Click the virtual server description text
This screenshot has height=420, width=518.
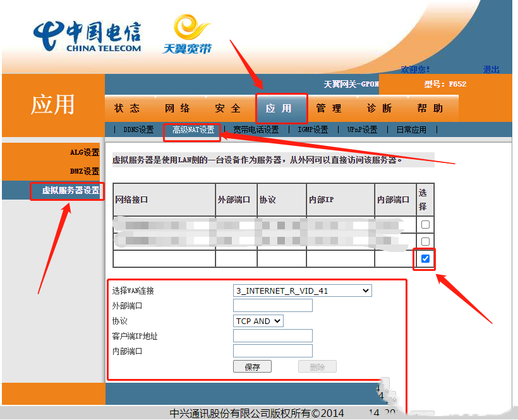tap(257, 160)
